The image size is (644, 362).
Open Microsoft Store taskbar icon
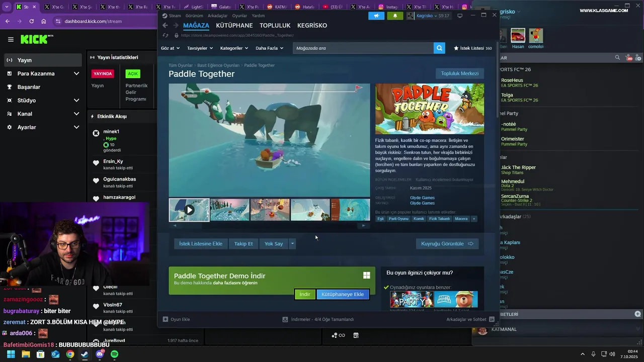pos(40,354)
